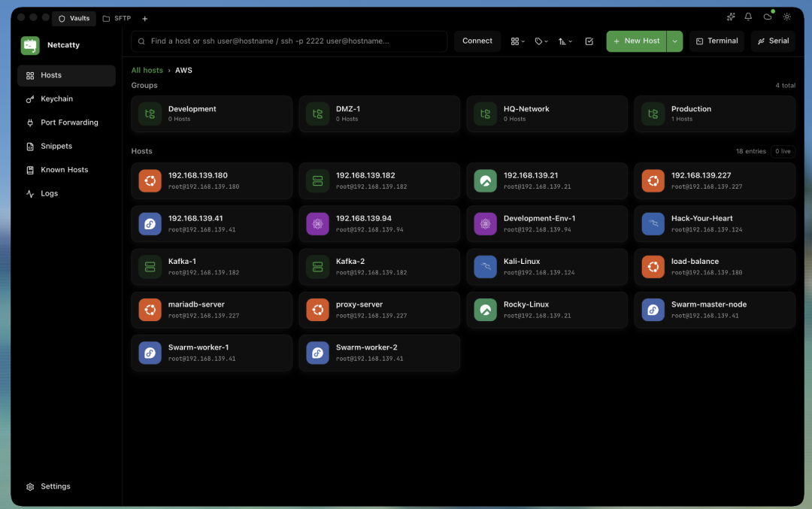Toggle the 0 live filter badge
The width and height of the screenshot is (812, 509).
click(x=783, y=151)
